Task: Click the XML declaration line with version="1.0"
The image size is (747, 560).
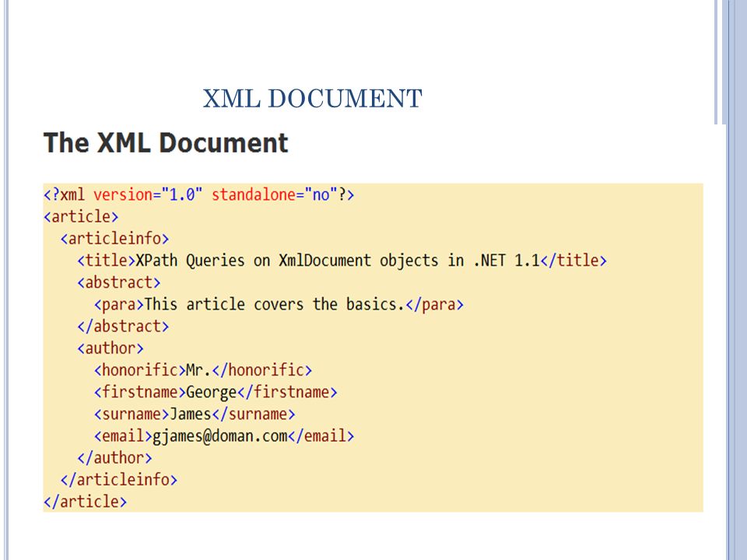Action: coord(198,194)
